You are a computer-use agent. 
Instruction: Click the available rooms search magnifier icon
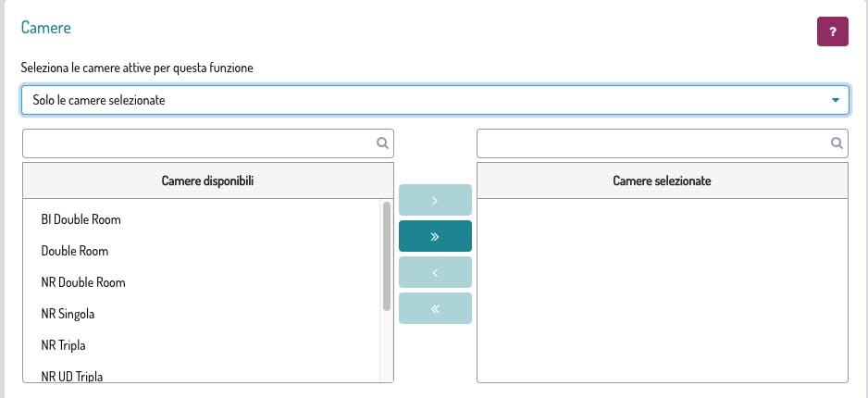click(381, 143)
